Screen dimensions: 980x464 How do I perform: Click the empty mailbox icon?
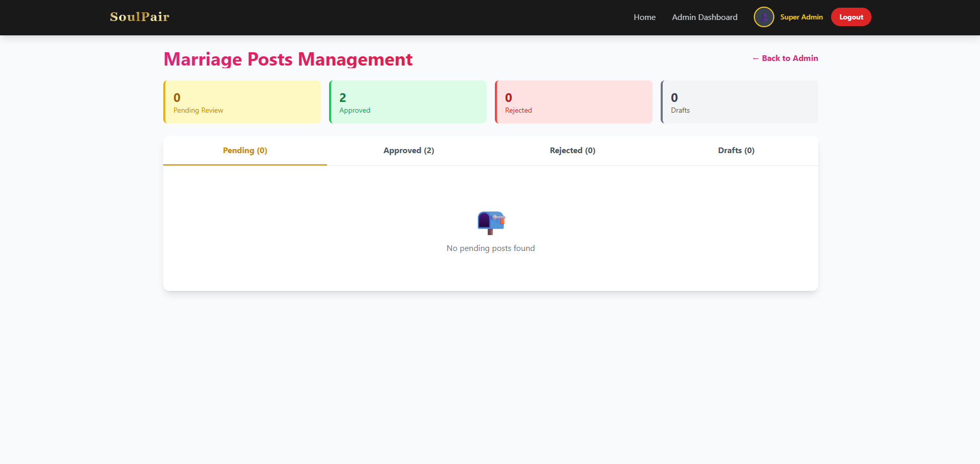[491, 223]
